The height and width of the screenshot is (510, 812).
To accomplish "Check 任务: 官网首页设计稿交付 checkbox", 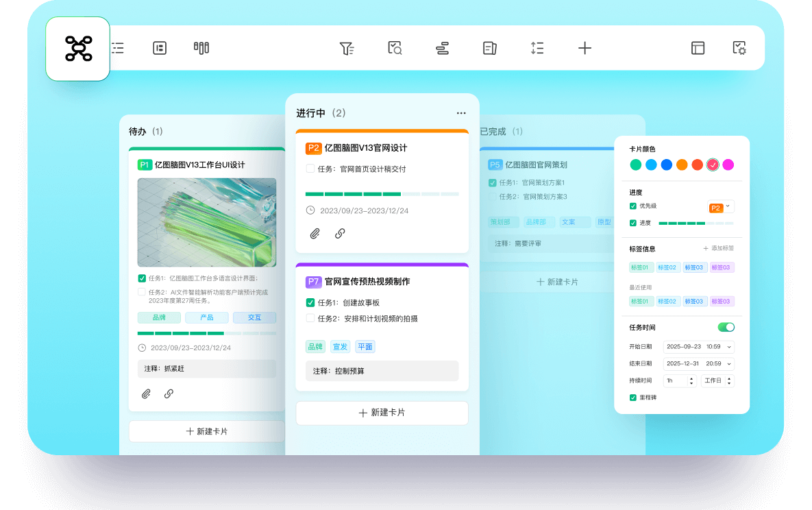I will click(x=310, y=169).
